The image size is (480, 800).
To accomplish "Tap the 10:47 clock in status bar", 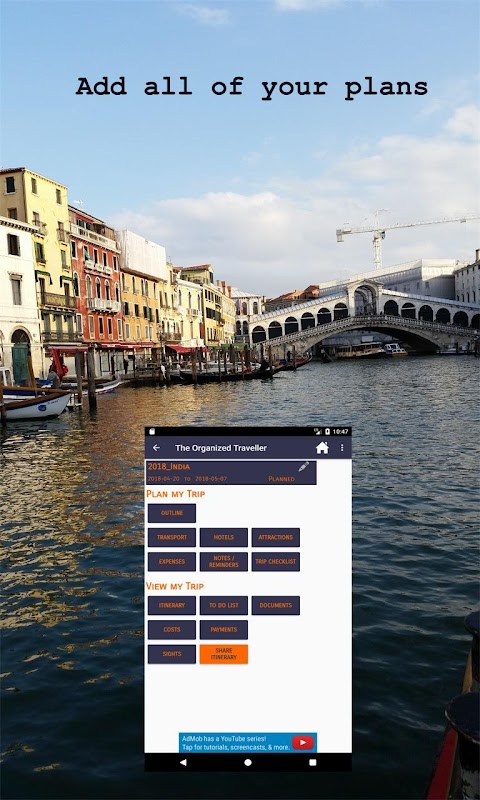I will click(x=341, y=432).
